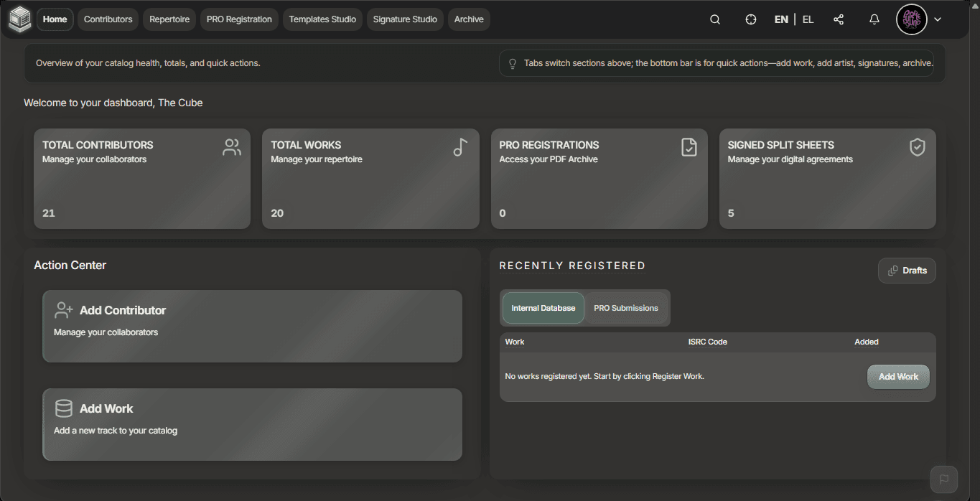Click the split sheets count 5

[x=731, y=213]
